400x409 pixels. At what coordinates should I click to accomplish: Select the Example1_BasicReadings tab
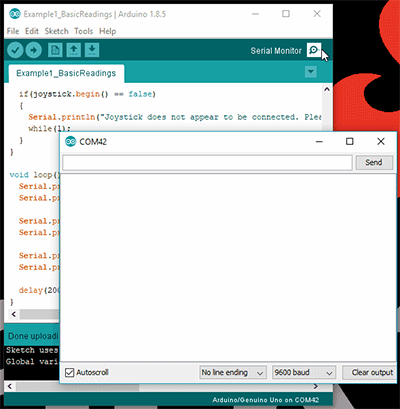point(66,73)
